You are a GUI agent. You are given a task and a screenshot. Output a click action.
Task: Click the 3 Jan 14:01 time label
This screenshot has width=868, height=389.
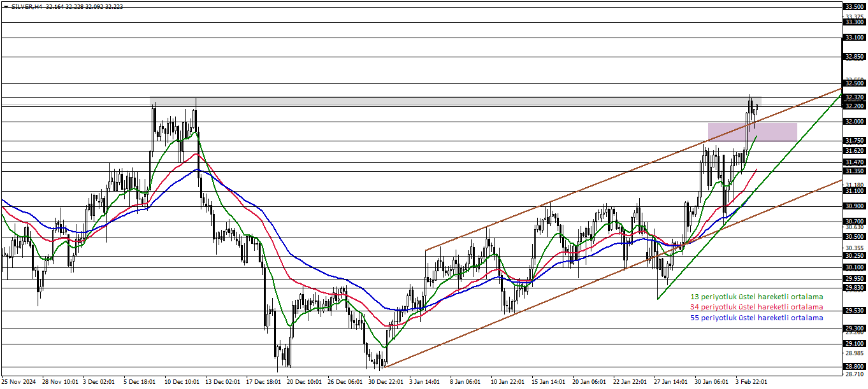425,382
